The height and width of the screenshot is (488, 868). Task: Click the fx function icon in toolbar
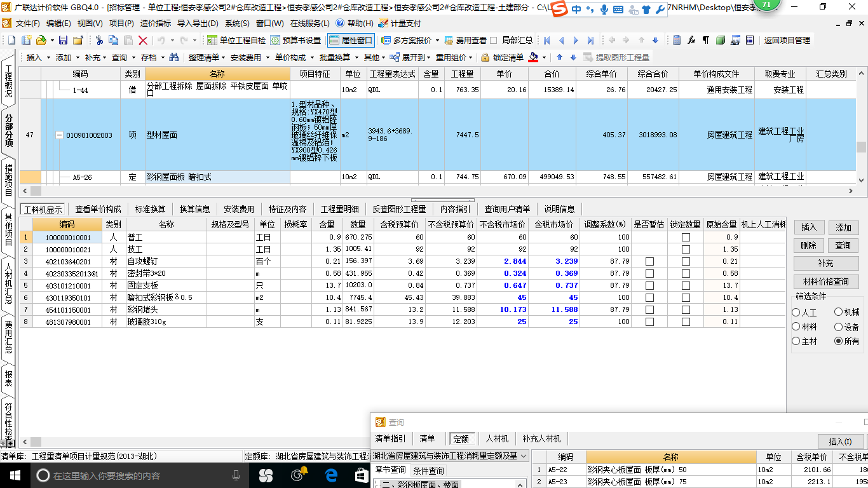(x=691, y=40)
